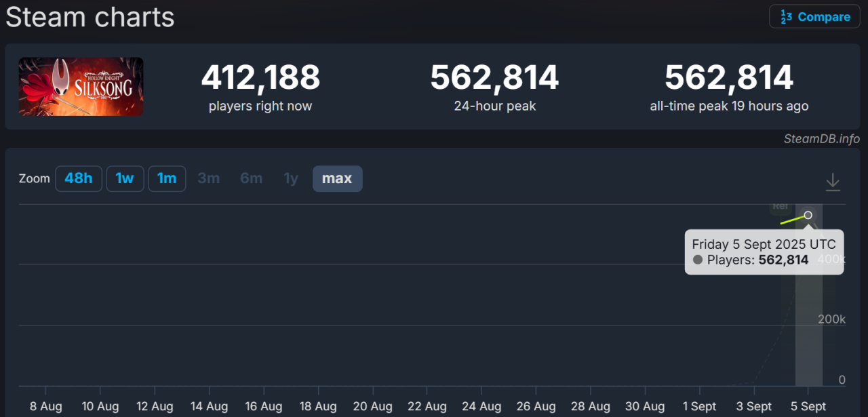868x417 pixels.
Task: Open the Silksong game banner thumbnail
Action: [x=81, y=87]
